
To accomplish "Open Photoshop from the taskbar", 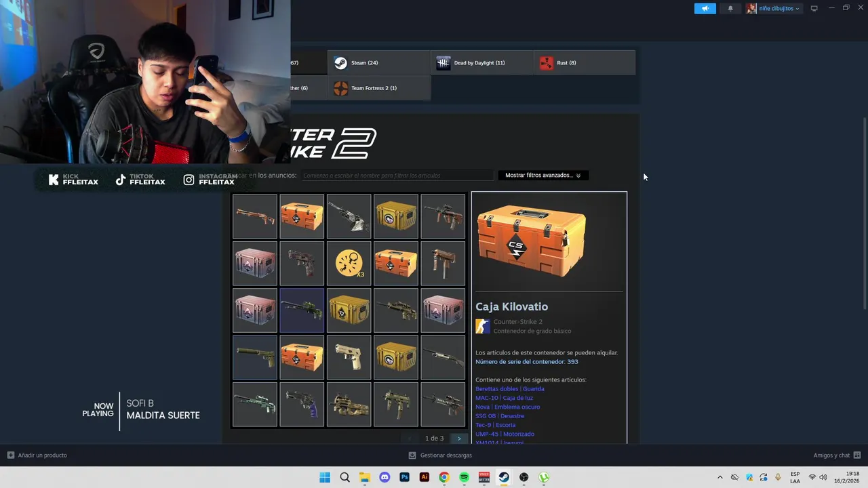I will pyautogui.click(x=405, y=477).
